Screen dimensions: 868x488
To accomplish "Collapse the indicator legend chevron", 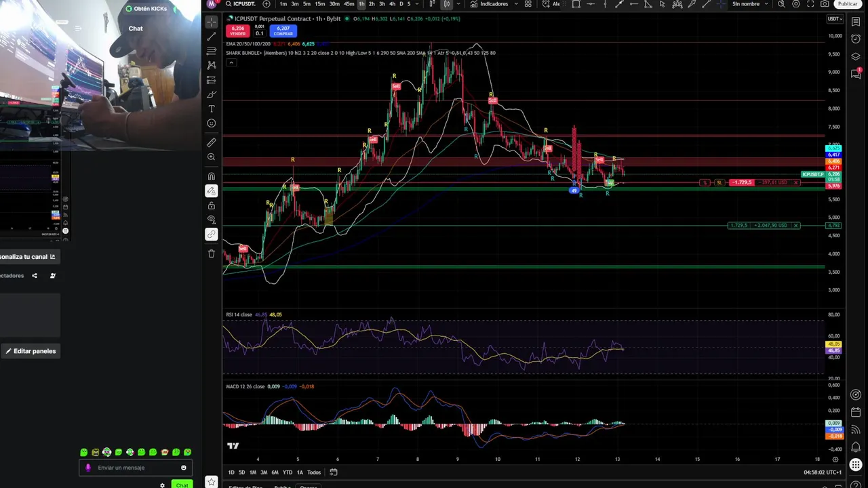I will (x=231, y=63).
